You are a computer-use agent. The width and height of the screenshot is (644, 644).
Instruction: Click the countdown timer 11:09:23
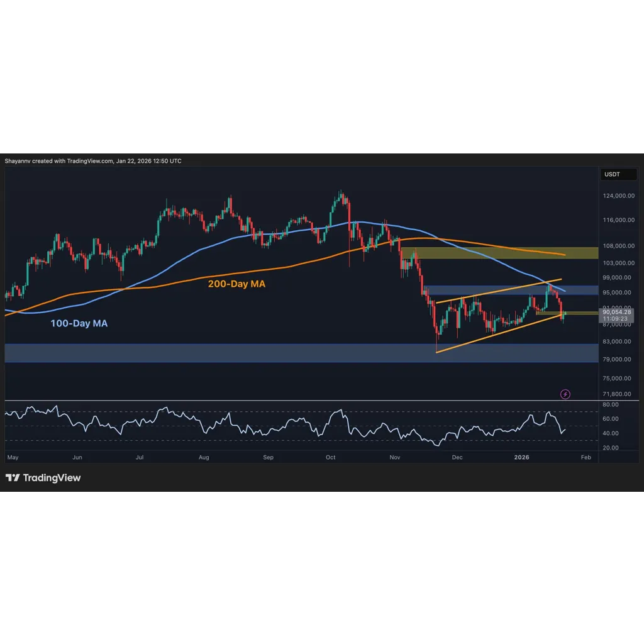[615, 319]
